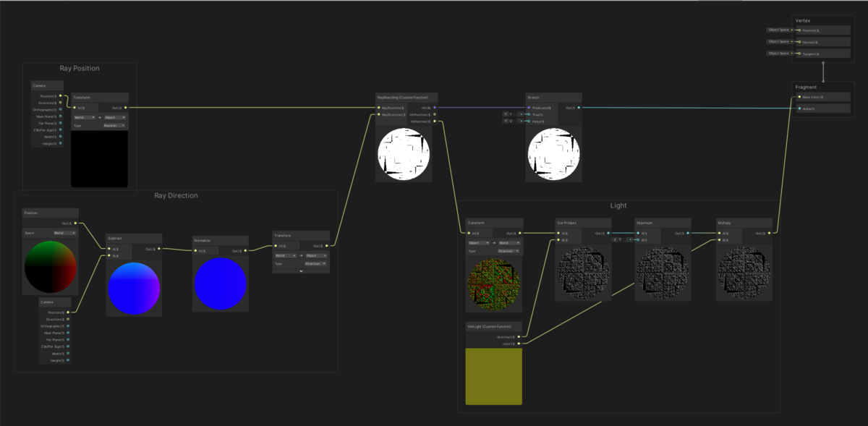The height and width of the screenshot is (426, 868).
Task: Select the Alpha(1) Fragment block
Action: point(823,108)
